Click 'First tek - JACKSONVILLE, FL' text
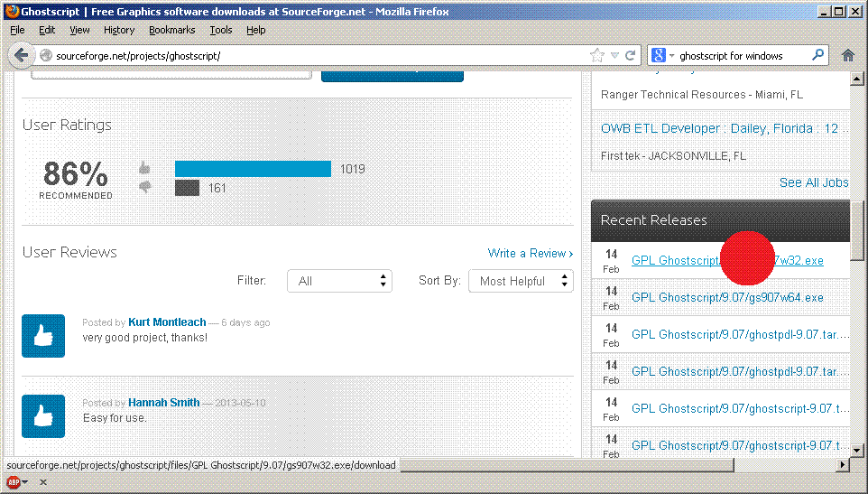Image resolution: width=868 pixels, height=494 pixels. pyautogui.click(x=673, y=155)
